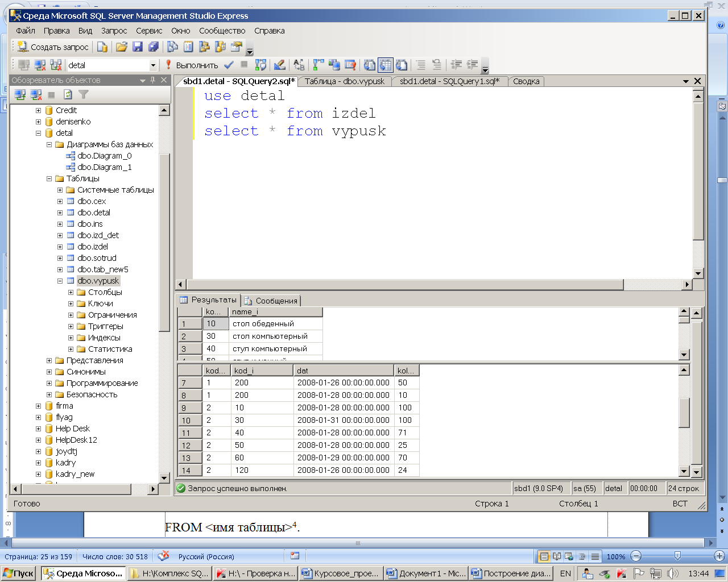The width and height of the screenshot is (728, 582).
Task: Switch to the Таблица - dbo.vypusk tab
Action: pos(345,81)
